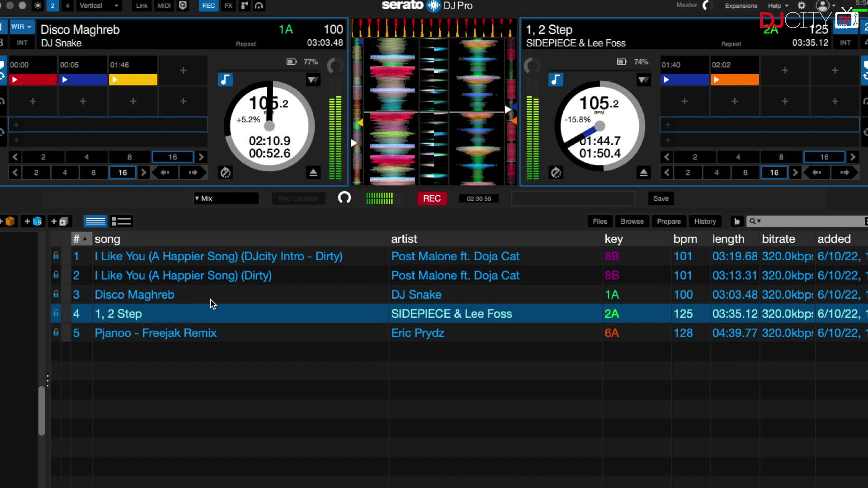Open the Vertical display mode dropdown
Image resolution: width=868 pixels, height=488 pixels.
(x=99, y=6)
